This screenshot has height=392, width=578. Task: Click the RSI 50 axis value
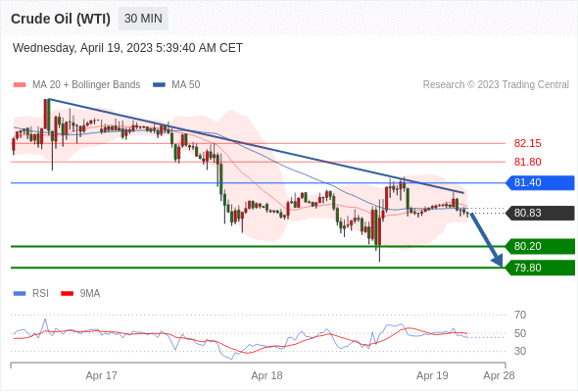tap(520, 333)
